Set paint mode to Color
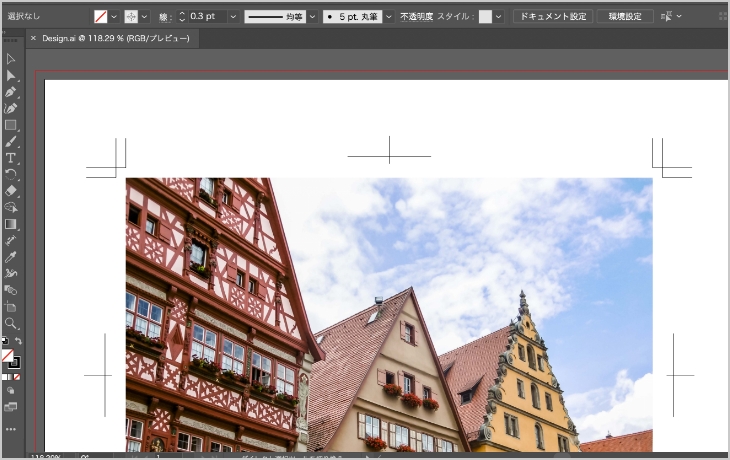Image resolution: width=730 pixels, height=460 pixels. (5, 377)
